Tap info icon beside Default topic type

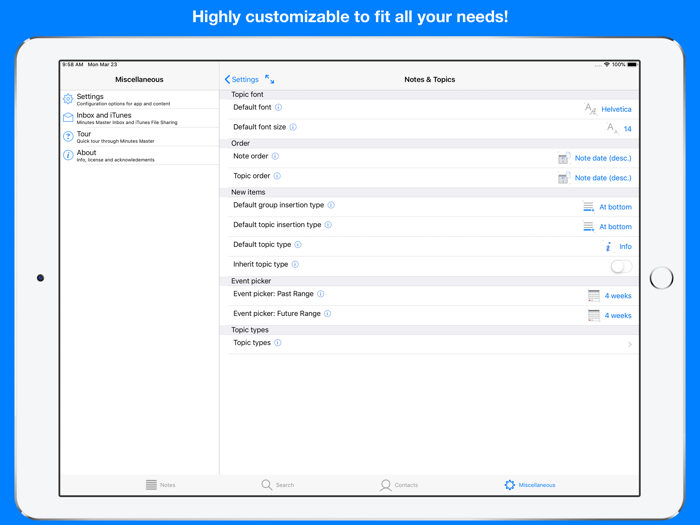coord(298,245)
